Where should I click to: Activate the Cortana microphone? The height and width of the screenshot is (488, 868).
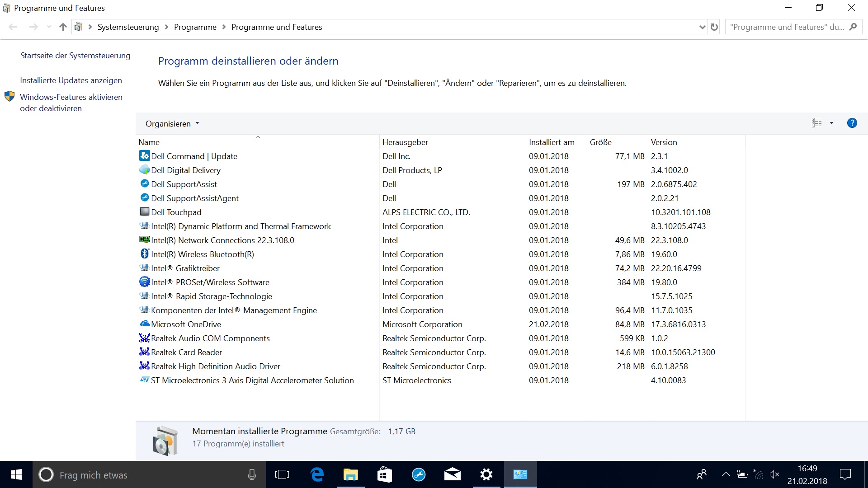click(x=252, y=474)
